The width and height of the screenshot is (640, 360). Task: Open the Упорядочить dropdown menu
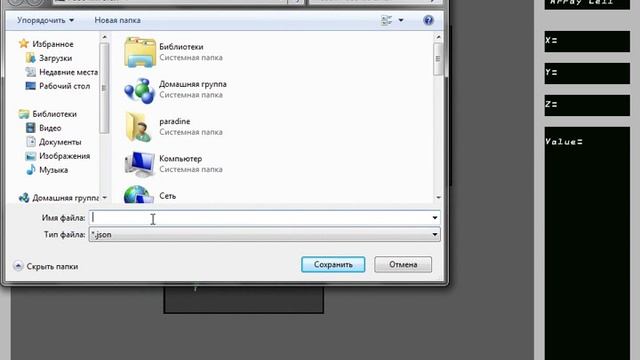pyautogui.click(x=45, y=20)
